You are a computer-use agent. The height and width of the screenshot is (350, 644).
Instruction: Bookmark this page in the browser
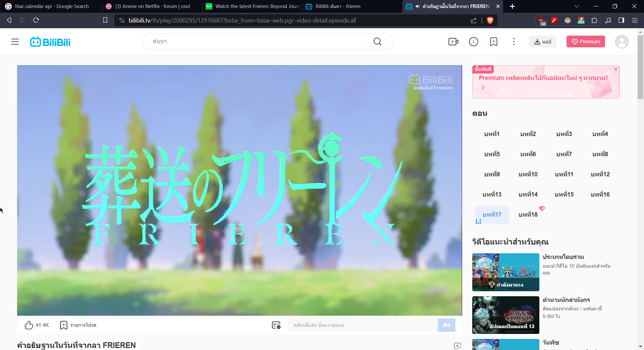[x=105, y=20]
